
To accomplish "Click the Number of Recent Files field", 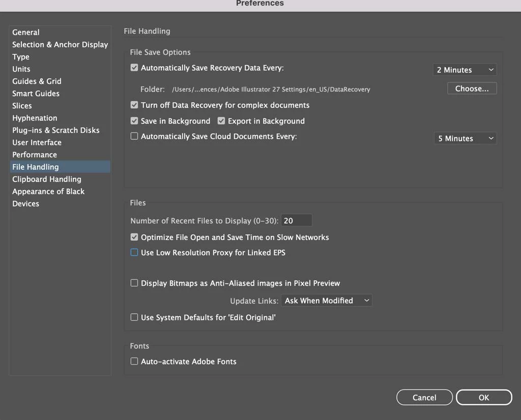I will point(297,221).
